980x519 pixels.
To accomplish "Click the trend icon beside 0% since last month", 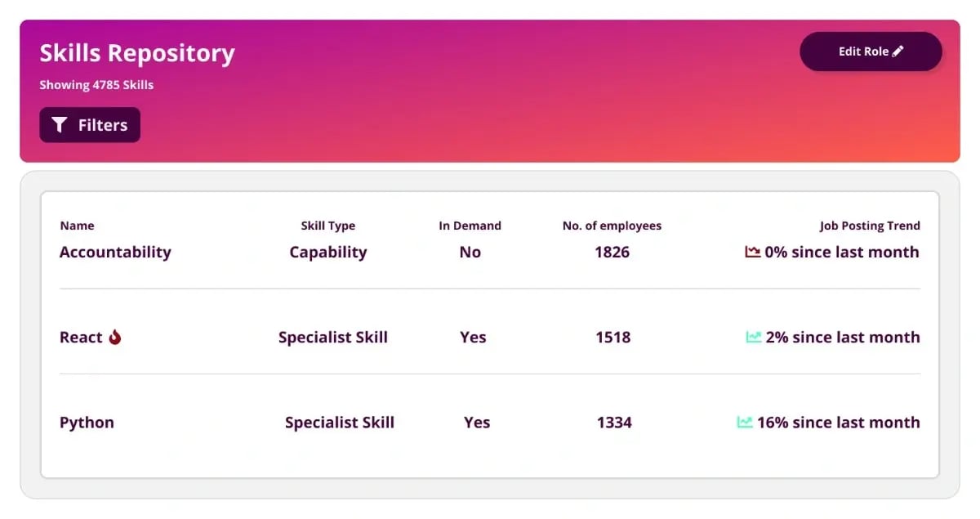I will [x=753, y=252].
